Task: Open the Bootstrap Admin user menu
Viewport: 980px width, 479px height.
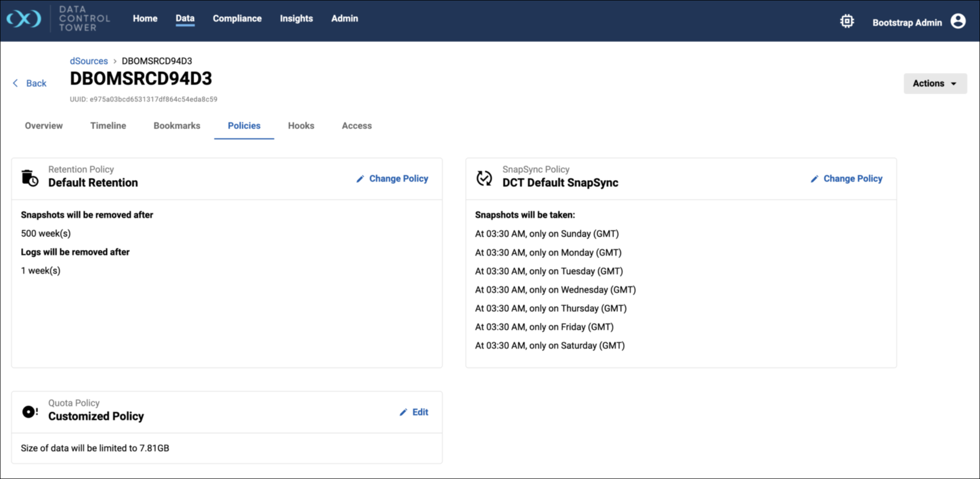Action: (906, 23)
